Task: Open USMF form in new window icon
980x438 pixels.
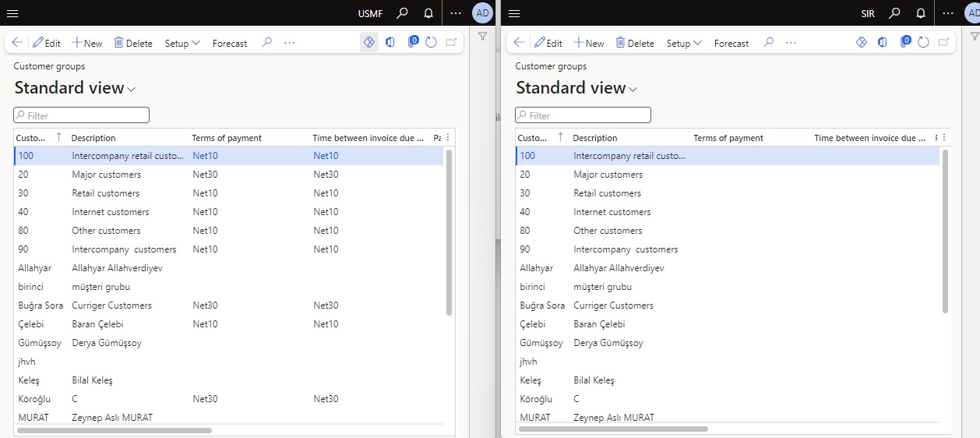Action: tap(452, 42)
